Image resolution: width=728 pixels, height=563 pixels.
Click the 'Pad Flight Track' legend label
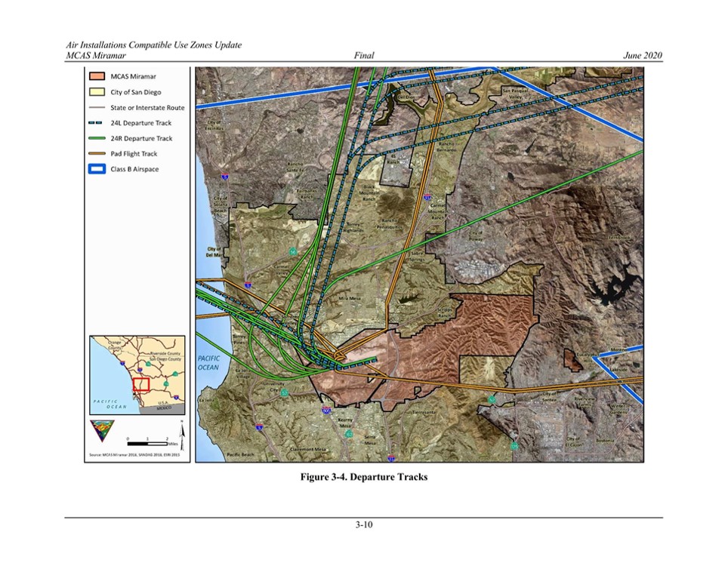[134, 154]
